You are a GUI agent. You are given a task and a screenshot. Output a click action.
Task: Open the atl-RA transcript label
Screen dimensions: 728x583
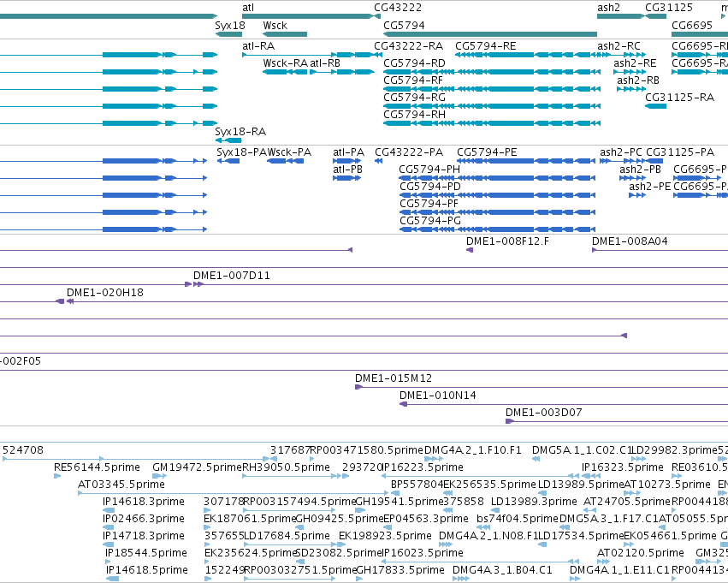pyautogui.click(x=258, y=46)
